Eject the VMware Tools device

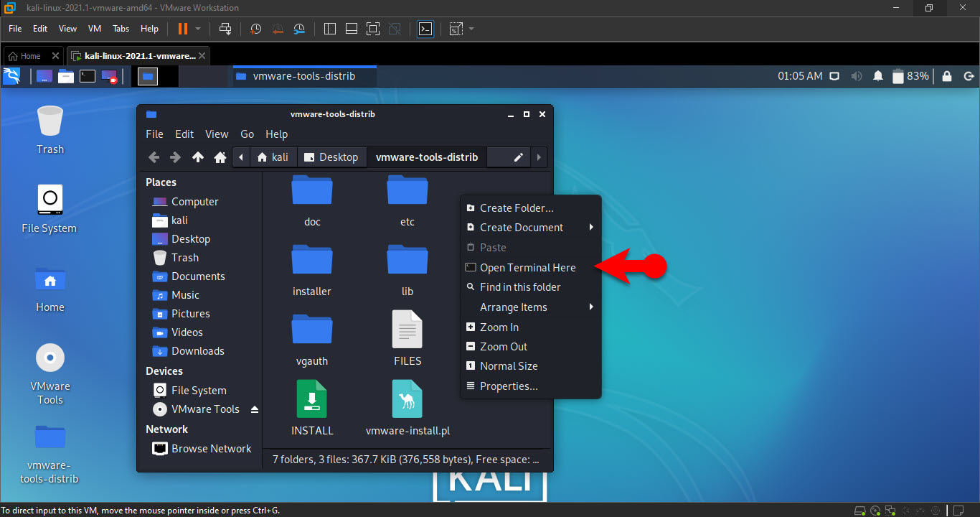pyautogui.click(x=254, y=409)
